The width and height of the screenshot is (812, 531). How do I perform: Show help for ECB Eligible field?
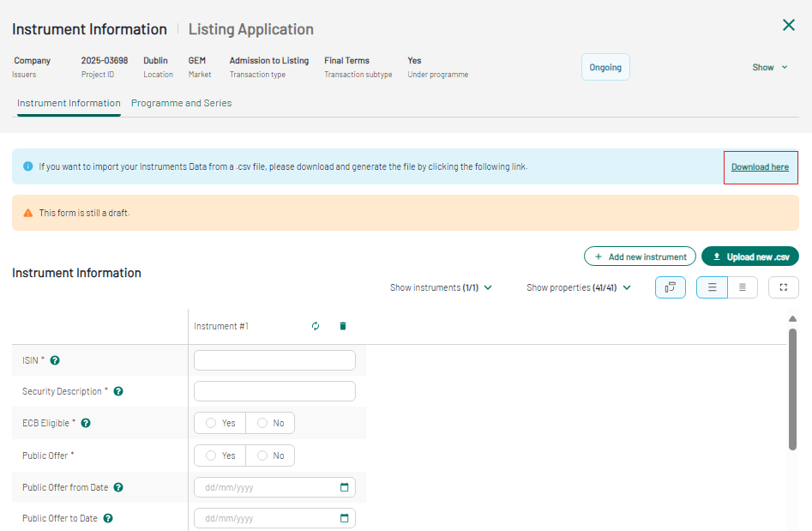pos(86,423)
